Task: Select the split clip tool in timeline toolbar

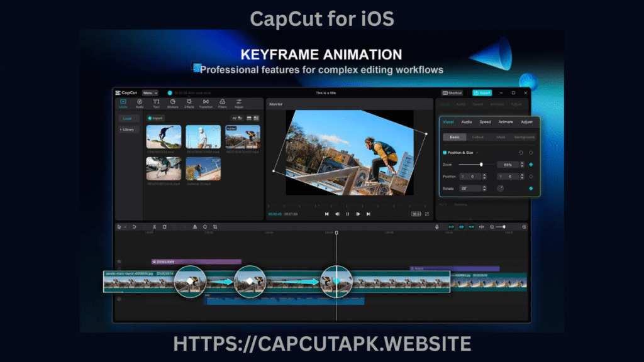Action: click(x=155, y=226)
